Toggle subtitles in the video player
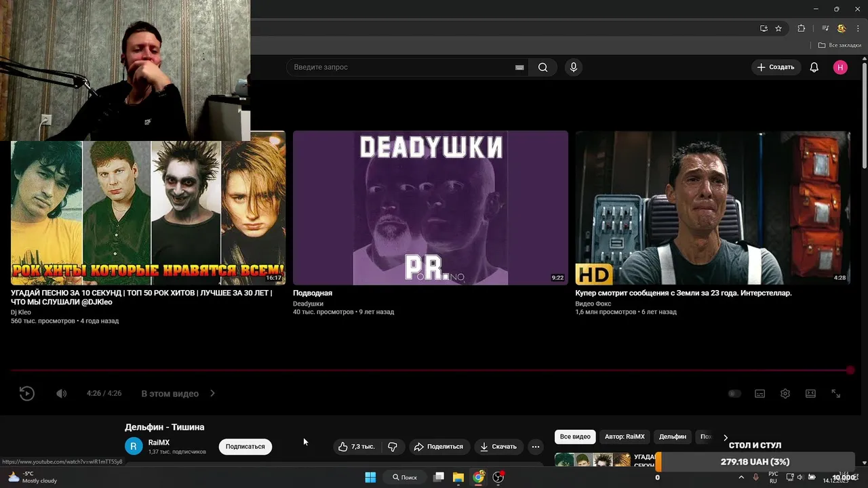Image resolution: width=868 pixels, height=488 pixels. click(x=760, y=393)
